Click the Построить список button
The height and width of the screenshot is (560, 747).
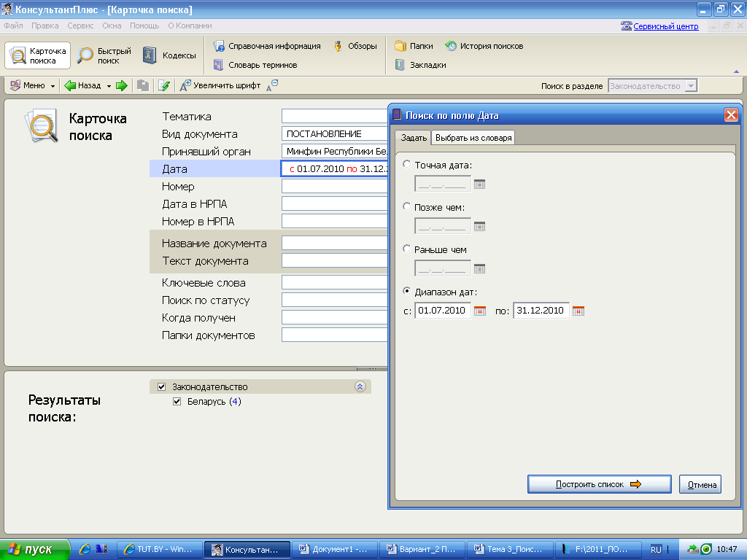[600, 484]
